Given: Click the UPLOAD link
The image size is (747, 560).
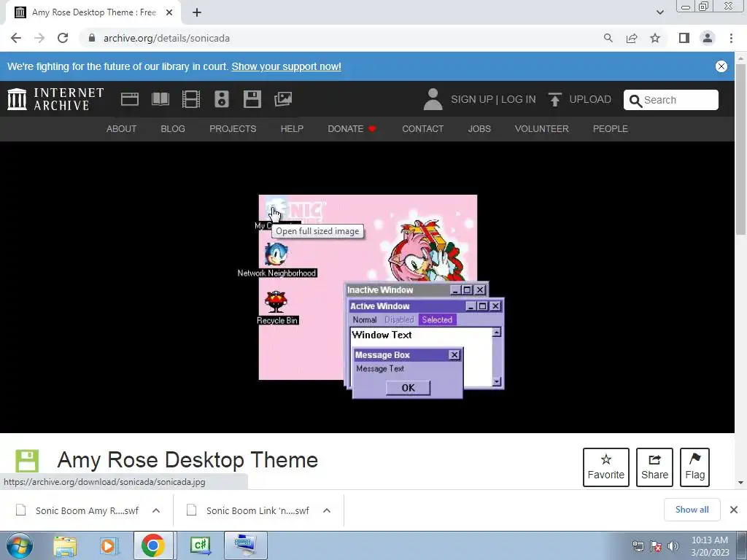Looking at the screenshot, I should point(590,99).
